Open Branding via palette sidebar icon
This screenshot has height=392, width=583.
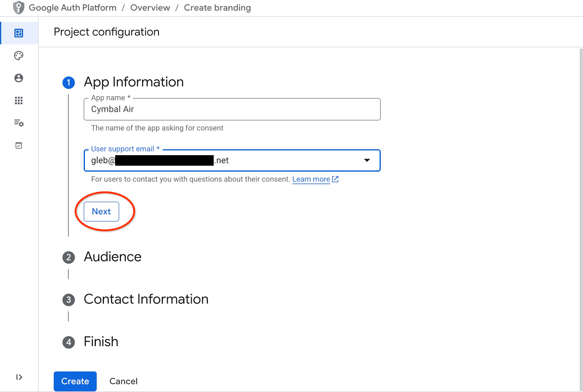19,56
